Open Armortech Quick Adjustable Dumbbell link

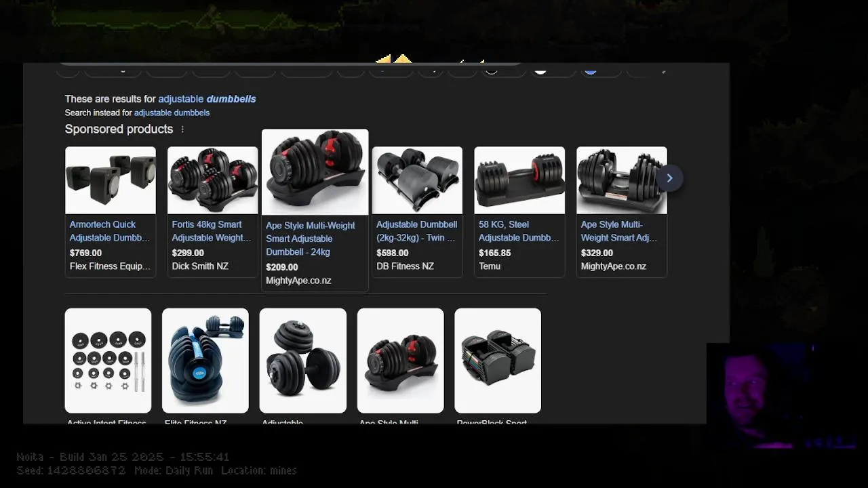(110, 231)
